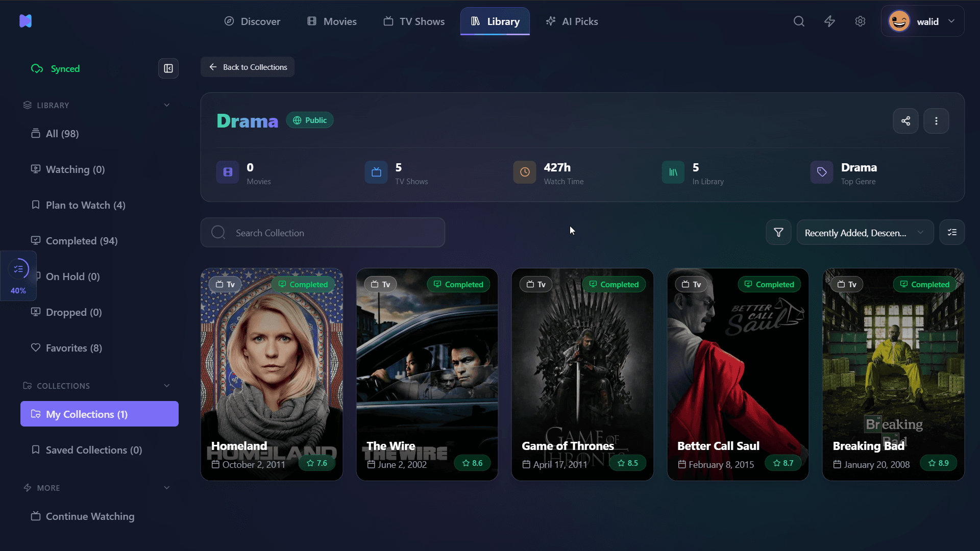Collapse the COLLECTIONS sidebar section
Viewport: 980px width, 551px height.
166,386
